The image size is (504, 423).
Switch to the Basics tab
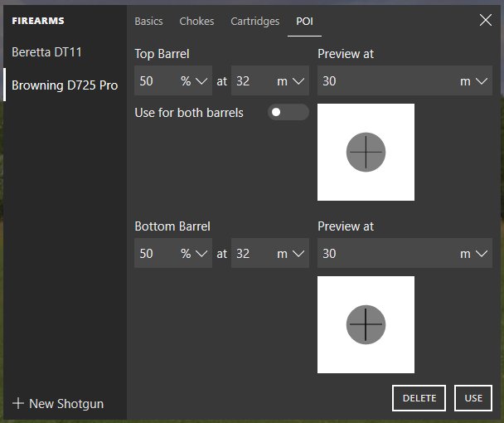[x=148, y=22]
